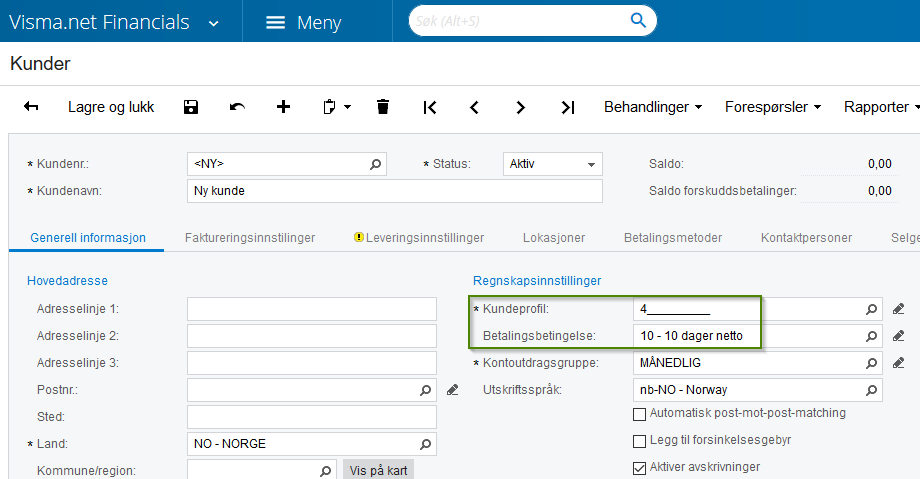
Task: Click the save disk icon
Action: point(191,107)
